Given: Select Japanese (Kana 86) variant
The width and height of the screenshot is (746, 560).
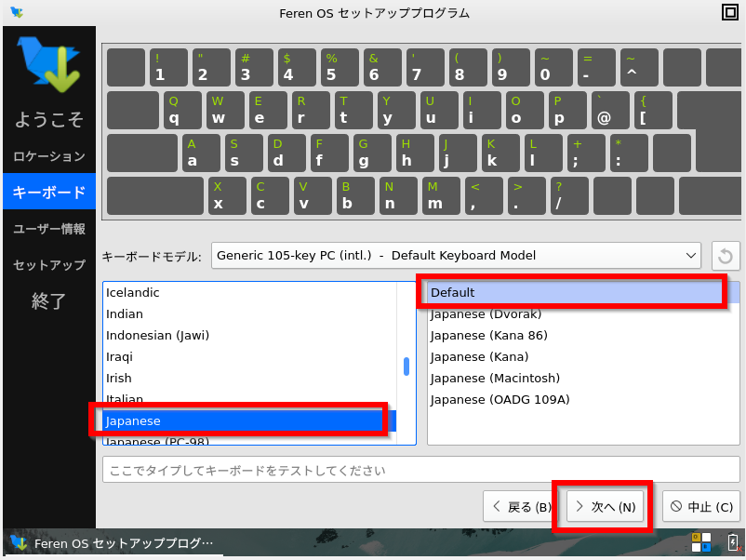Looking at the screenshot, I should coord(583,336).
